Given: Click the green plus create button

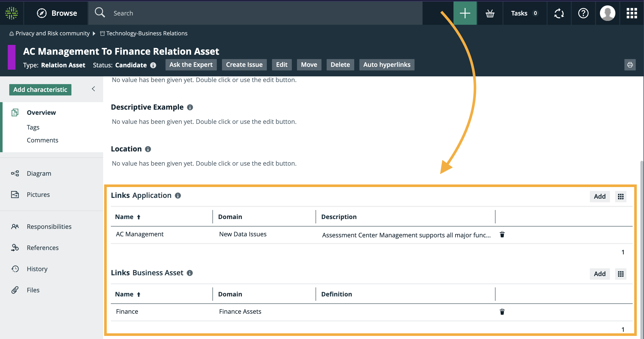Looking at the screenshot, I should pos(465,13).
